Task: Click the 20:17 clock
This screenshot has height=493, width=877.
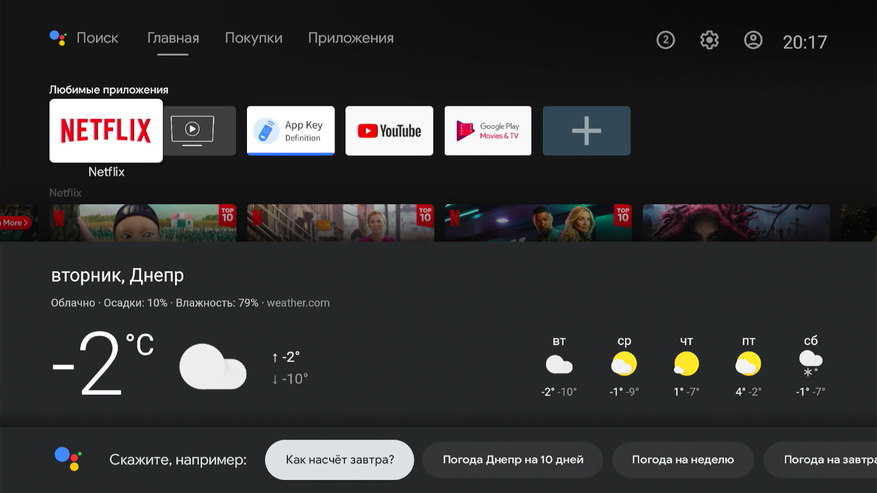Action: click(x=804, y=42)
